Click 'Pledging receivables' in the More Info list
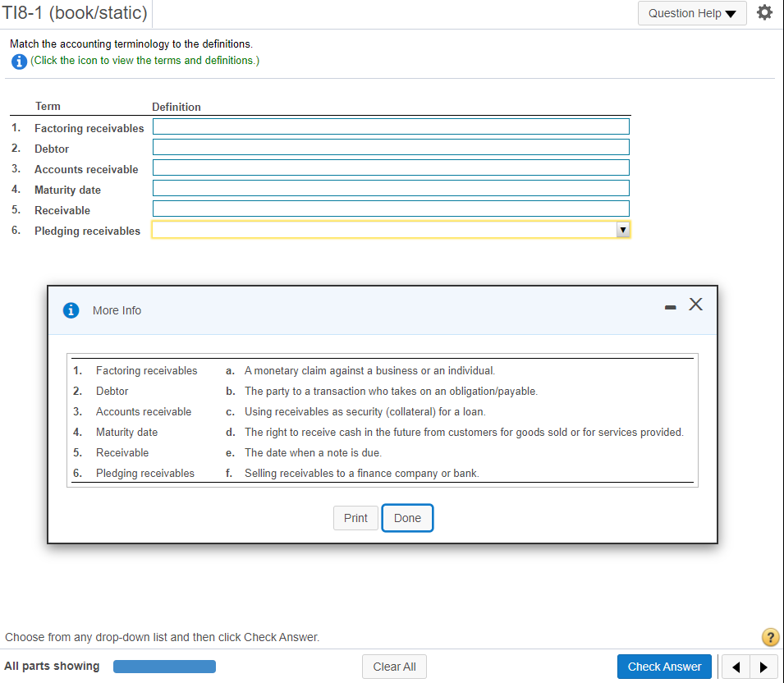The height and width of the screenshot is (683, 784). 145,473
